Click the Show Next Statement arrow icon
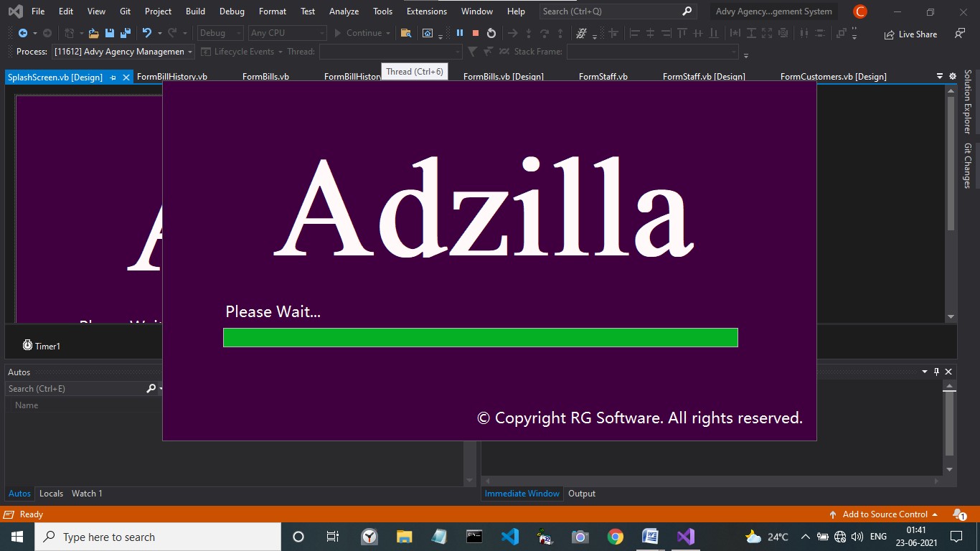980x551 pixels. click(x=512, y=33)
